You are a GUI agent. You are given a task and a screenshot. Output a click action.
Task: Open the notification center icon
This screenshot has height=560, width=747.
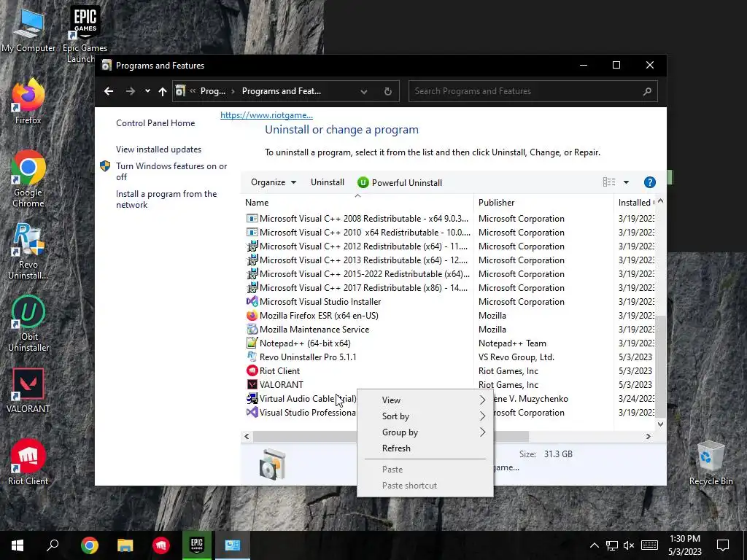(723, 545)
